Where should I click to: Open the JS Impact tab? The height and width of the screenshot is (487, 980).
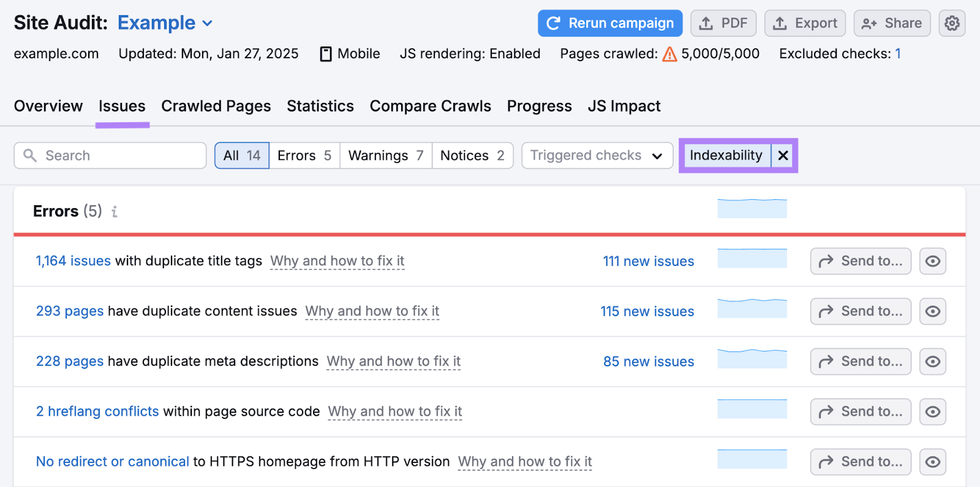624,106
